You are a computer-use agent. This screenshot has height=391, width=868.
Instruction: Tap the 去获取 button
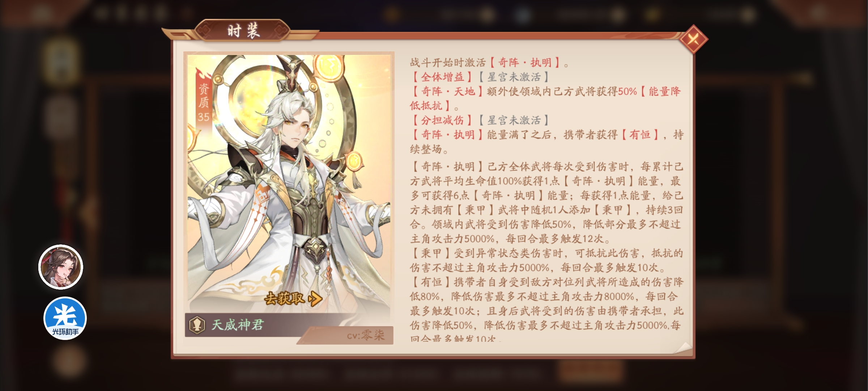293,299
